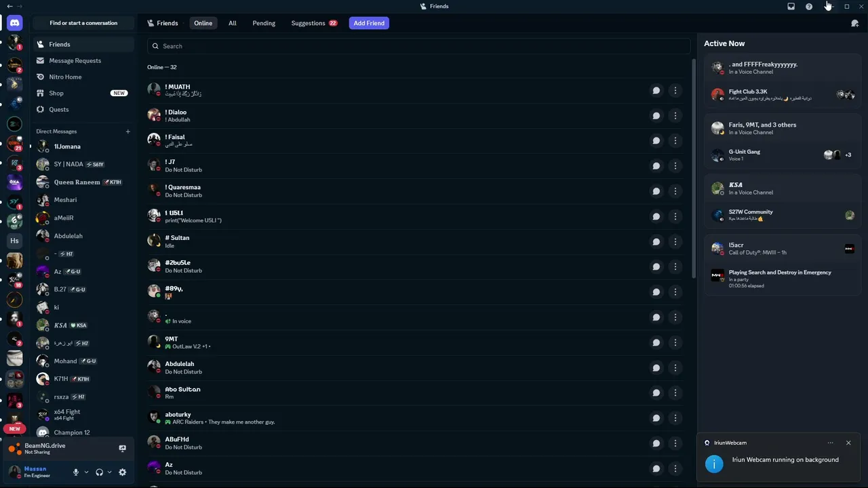Viewport: 868px width, 488px height.
Task: Deafen using the headphones icon
Action: (x=99, y=472)
